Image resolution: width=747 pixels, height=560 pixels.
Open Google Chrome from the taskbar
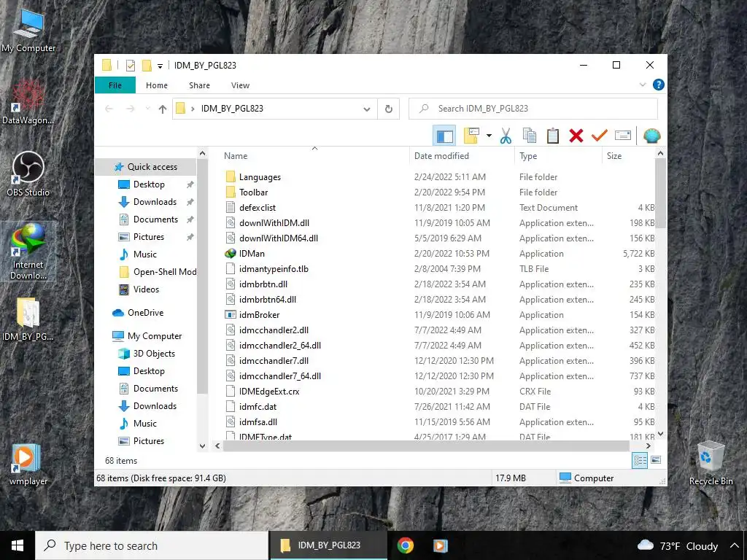coord(406,545)
